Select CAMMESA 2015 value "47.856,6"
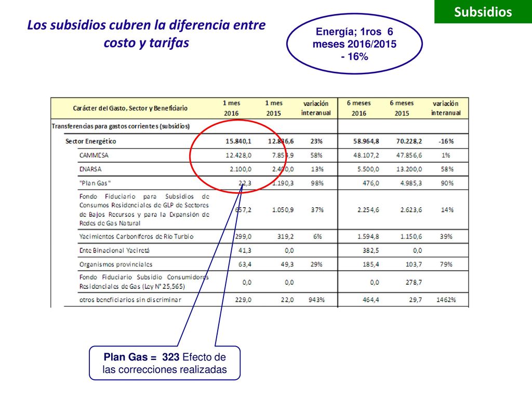Image resolution: width=532 pixels, height=399 pixels. coord(409,155)
